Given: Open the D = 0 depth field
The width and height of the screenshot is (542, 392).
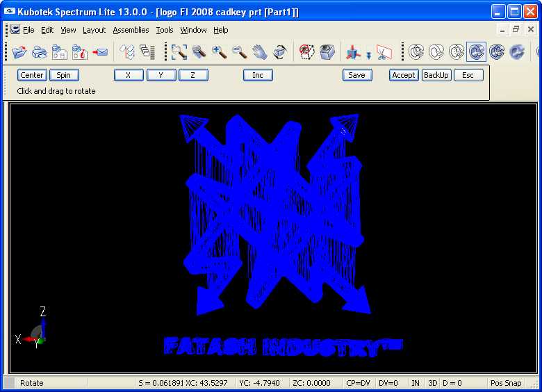Looking at the screenshot, I should point(452,383).
